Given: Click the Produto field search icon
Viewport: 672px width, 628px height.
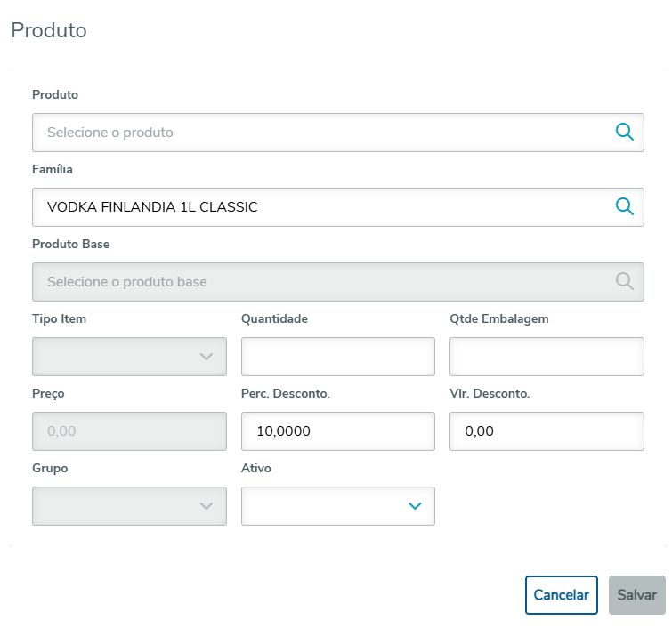Looking at the screenshot, I should [625, 133].
